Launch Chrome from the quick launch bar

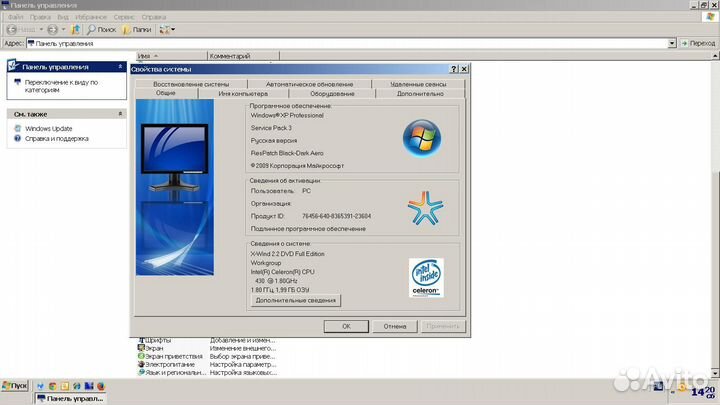pyautogui.click(x=53, y=386)
